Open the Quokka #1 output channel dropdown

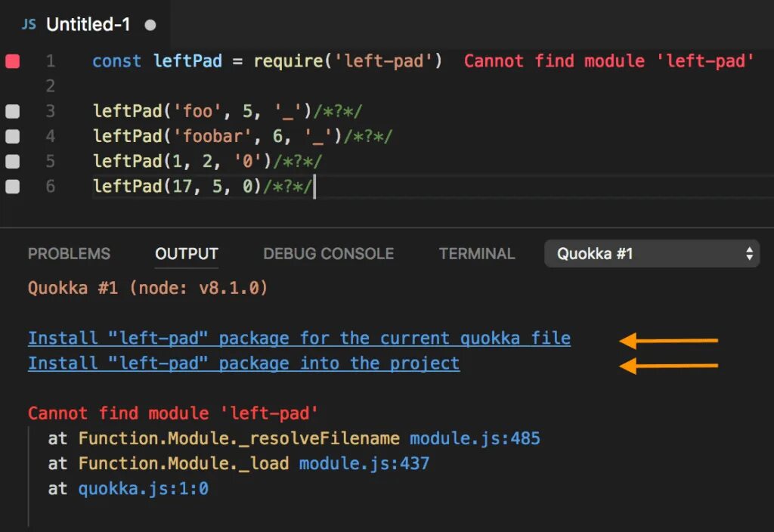pyautogui.click(x=652, y=254)
